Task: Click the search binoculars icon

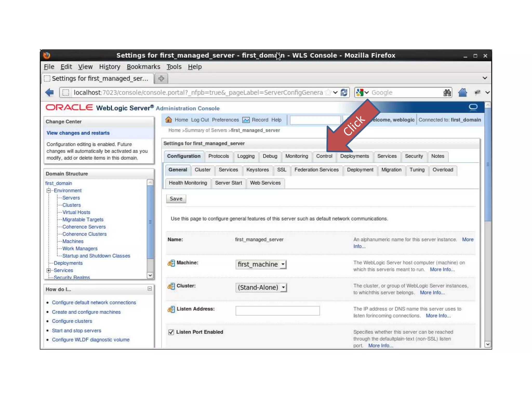Action: [447, 92]
